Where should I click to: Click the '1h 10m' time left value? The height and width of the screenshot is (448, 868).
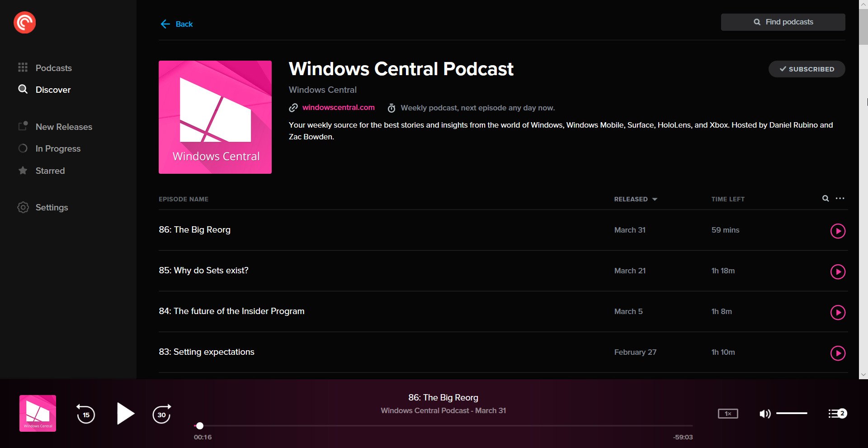[723, 352]
